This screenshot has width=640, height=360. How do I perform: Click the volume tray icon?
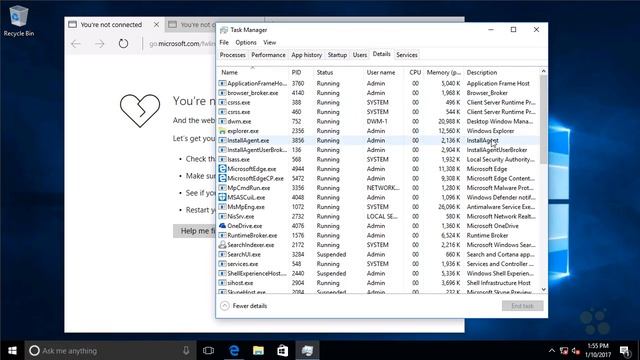(576, 351)
